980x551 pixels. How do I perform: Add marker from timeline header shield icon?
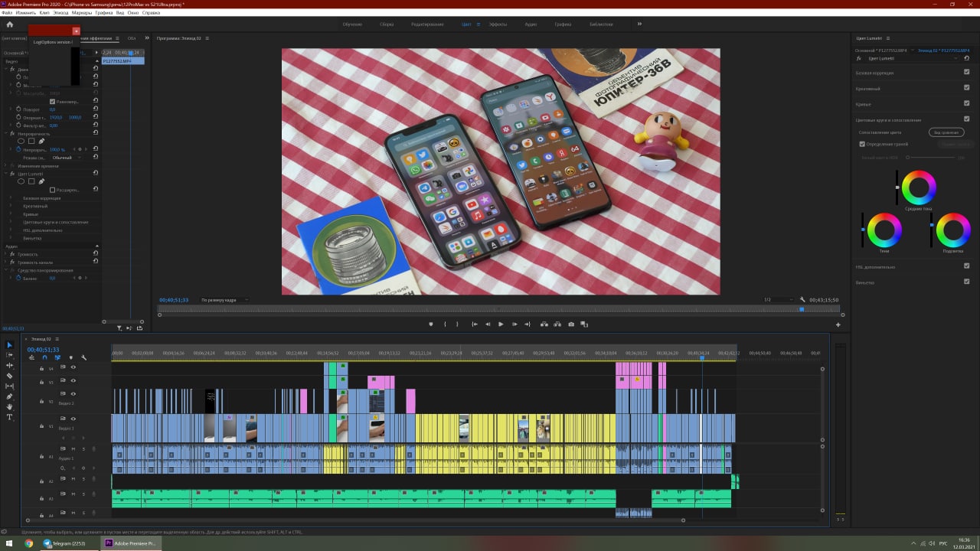(x=71, y=357)
